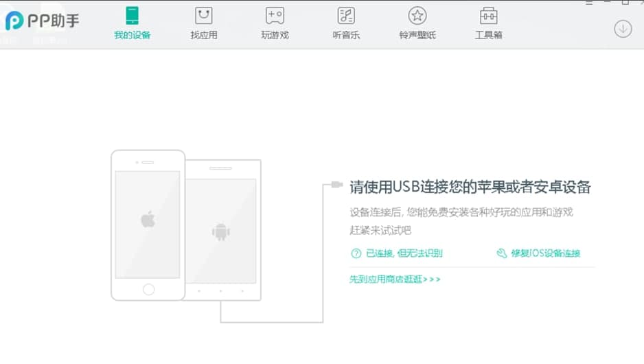The width and height of the screenshot is (644, 364).
Task: Open 先到应用商店逛逛 link
Action: (395, 280)
